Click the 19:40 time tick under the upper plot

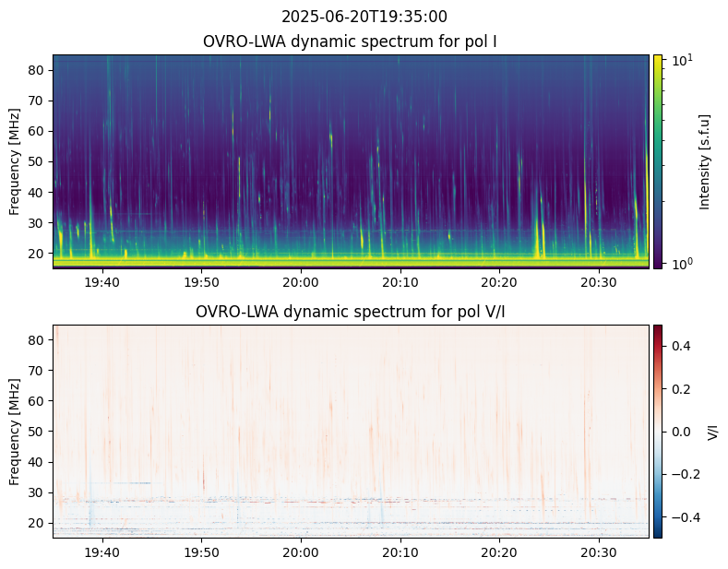click(101, 281)
